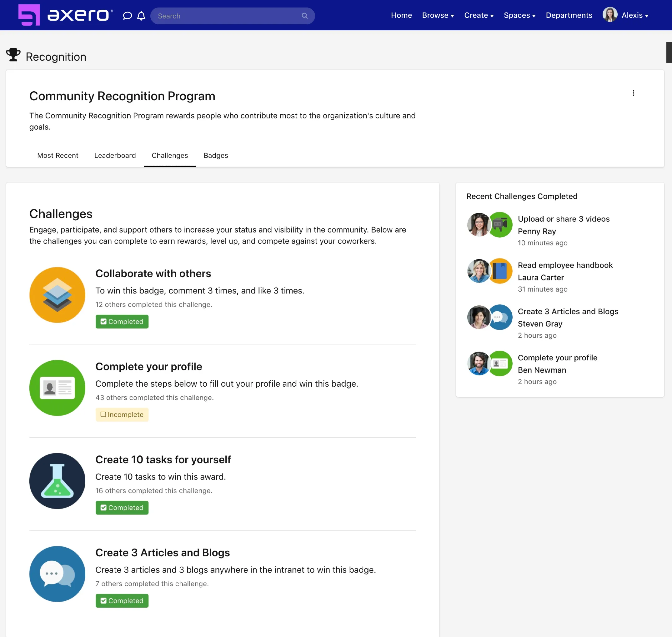Click the name Steven Gray
The height and width of the screenshot is (637, 672).
click(540, 324)
